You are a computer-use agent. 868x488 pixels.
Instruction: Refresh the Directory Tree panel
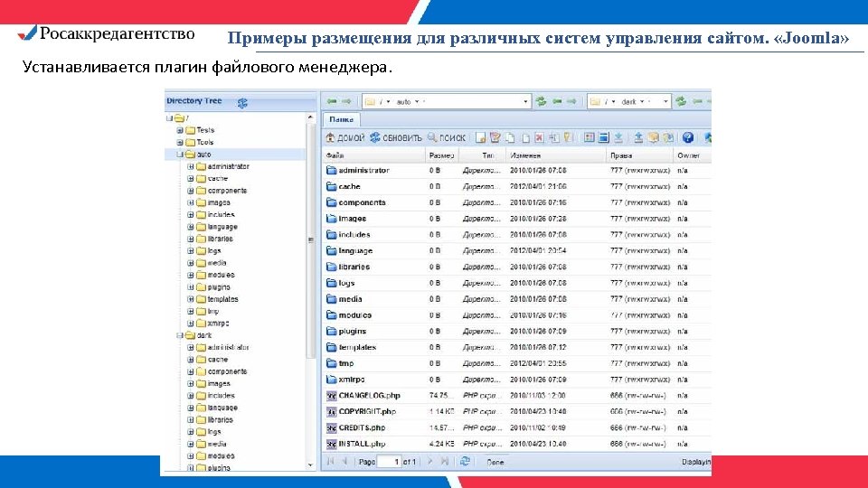pyautogui.click(x=242, y=103)
